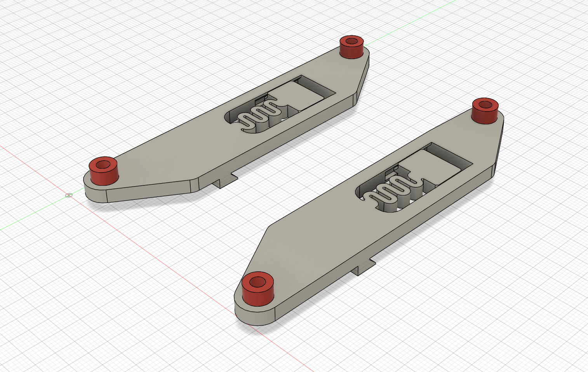588x372 pixels.
Task: Click the origin point marker at the axes intersection
Action: [x=69, y=195]
